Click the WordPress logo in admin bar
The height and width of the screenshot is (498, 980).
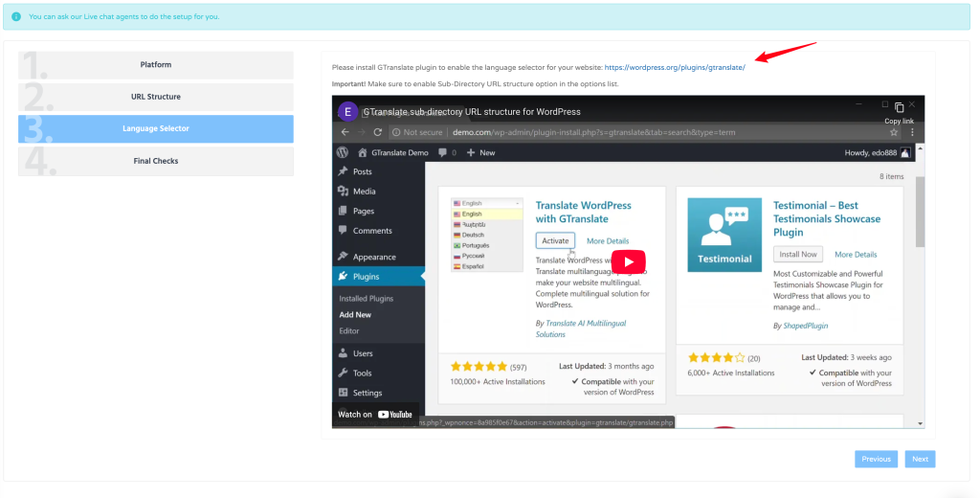tap(342, 152)
